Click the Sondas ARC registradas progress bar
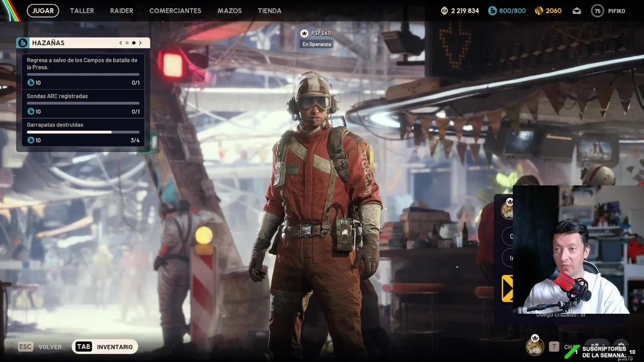Image resolution: width=644 pixels, height=362 pixels. pyautogui.click(x=83, y=104)
